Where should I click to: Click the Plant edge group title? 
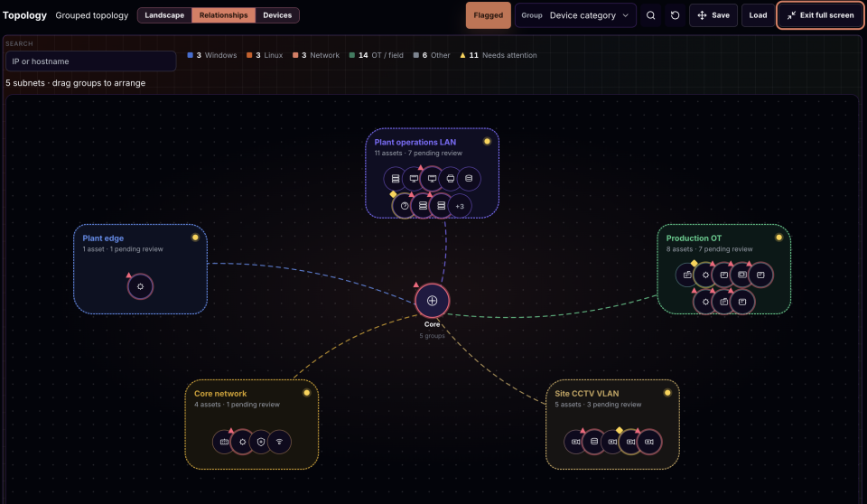(103, 238)
